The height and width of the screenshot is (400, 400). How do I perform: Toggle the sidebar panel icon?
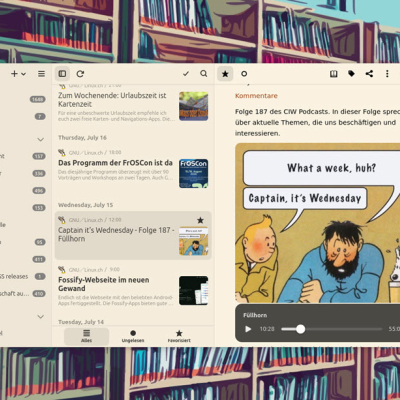point(62,74)
